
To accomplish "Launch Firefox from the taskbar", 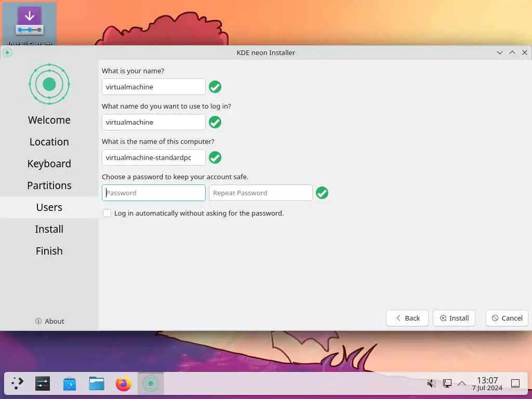I will pos(124,383).
